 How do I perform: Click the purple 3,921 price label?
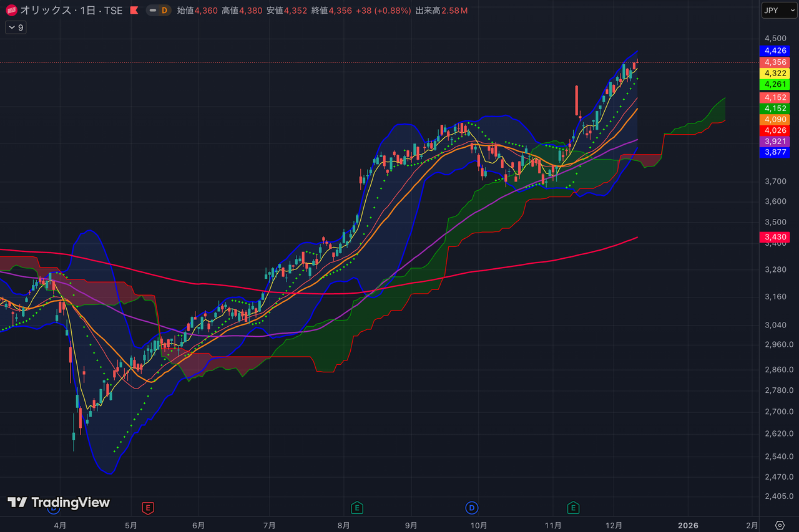[774, 142]
